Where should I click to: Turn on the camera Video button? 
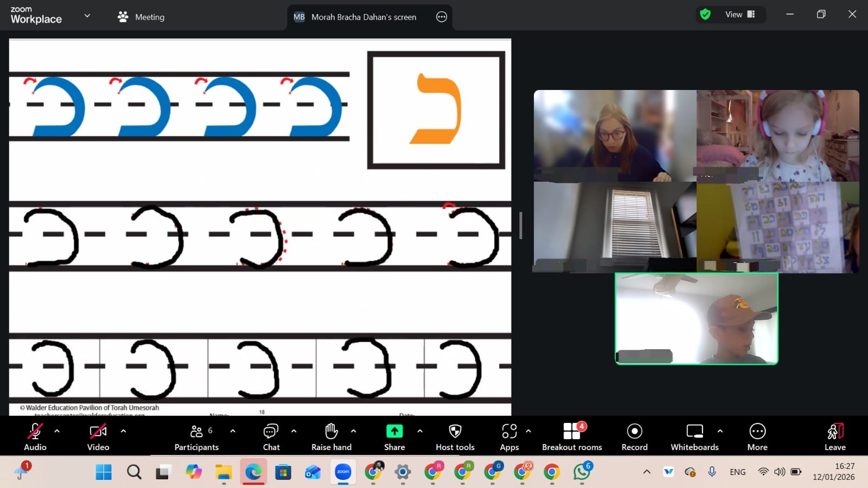98,436
